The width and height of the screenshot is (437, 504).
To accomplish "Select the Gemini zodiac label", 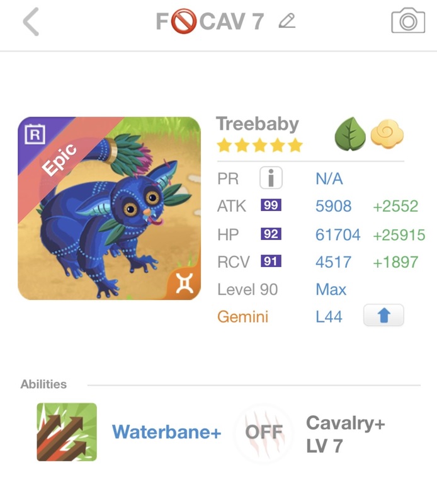I will (x=242, y=316).
